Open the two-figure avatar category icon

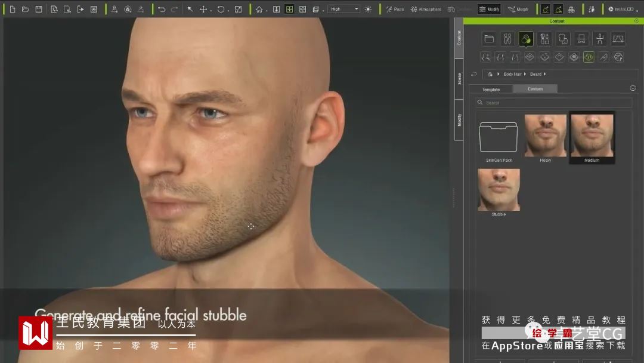[507, 39]
